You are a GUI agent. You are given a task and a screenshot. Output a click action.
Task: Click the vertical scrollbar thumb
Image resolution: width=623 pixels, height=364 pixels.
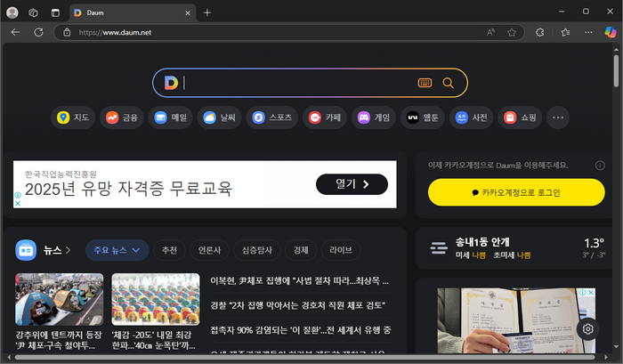click(x=616, y=71)
